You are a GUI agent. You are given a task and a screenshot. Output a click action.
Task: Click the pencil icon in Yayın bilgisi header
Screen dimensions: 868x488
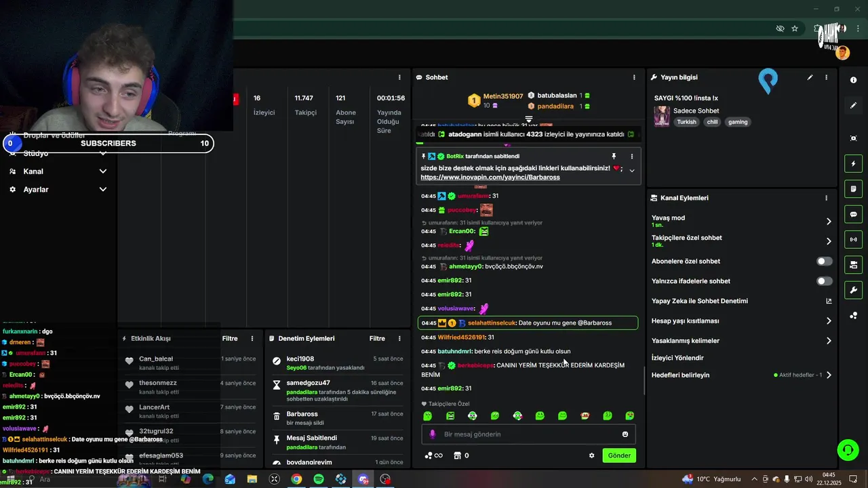[810, 77]
